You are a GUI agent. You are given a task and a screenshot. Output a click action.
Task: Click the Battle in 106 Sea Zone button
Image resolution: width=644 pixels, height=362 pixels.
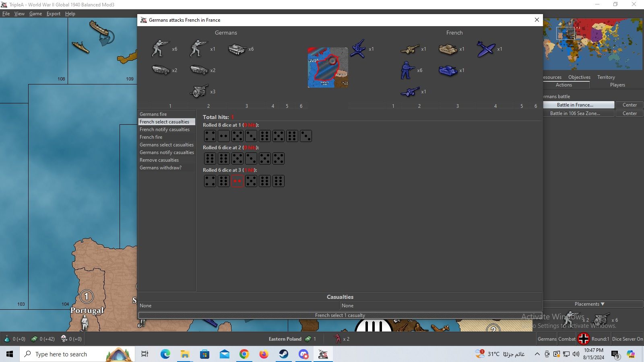click(579, 113)
